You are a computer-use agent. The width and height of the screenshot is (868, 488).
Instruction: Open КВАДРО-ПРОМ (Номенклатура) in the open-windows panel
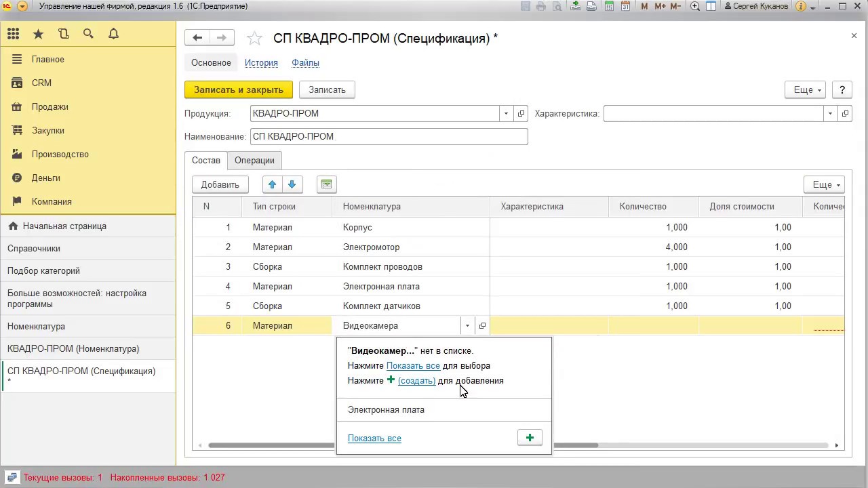point(88,348)
